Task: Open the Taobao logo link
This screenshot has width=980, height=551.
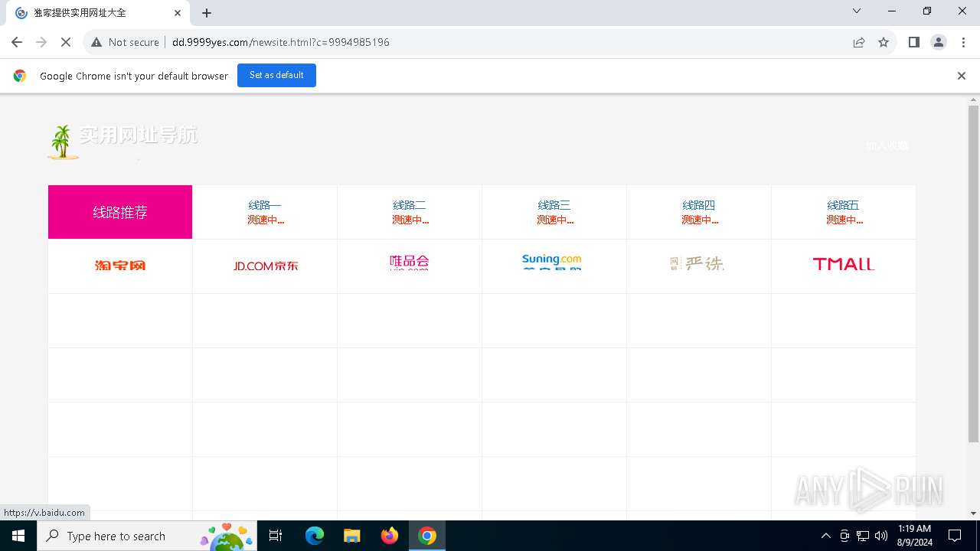Action: 120,266
